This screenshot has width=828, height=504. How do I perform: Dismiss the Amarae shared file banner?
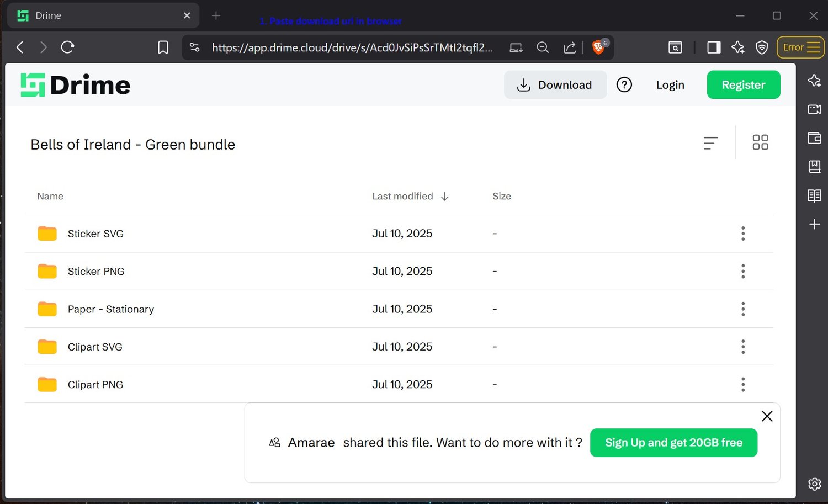pyautogui.click(x=767, y=416)
